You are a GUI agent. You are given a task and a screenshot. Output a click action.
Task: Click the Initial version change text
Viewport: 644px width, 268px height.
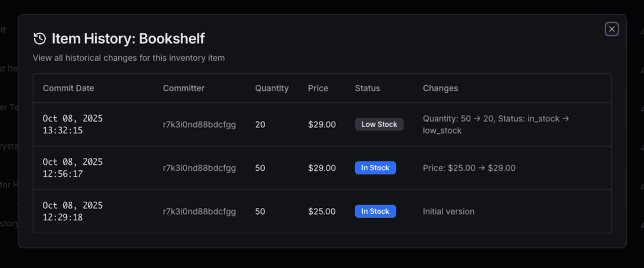pos(448,211)
